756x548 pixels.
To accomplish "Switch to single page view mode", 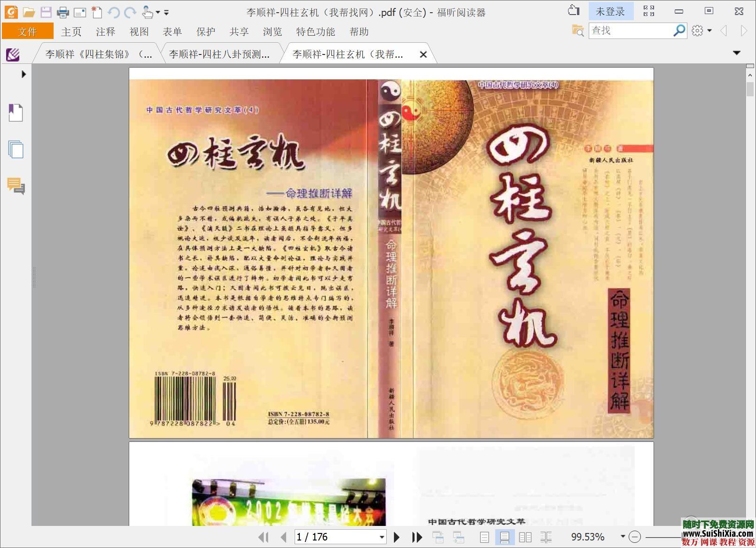I will (x=484, y=537).
